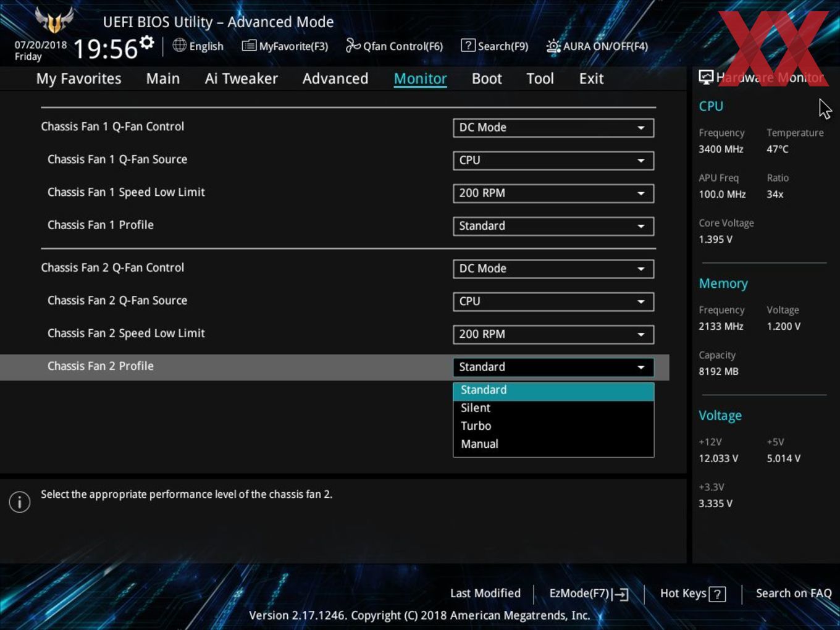The image size is (840, 630).
Task: Choose Manual fan profile option
Action: coord(553,444)
